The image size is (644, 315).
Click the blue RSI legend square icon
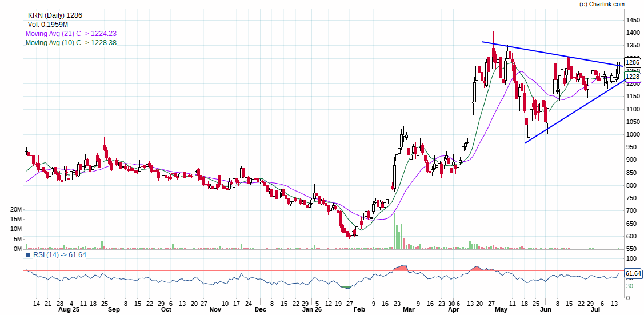(27, 254)
